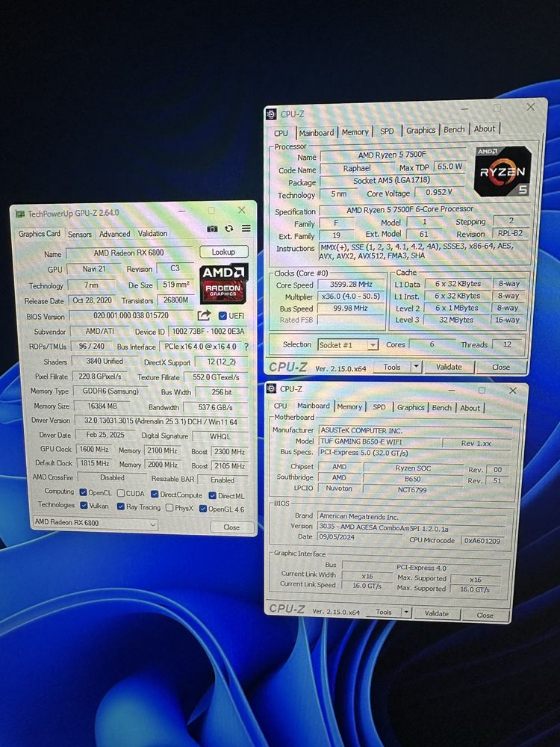Open the Socket #1 selection dropdown
Image resolution: width=560 pixels, height=747 pixels.
point(348,345)
